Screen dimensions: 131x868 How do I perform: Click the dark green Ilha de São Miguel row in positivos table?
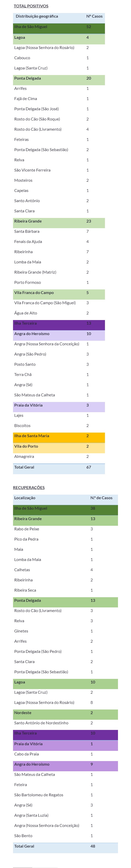tap(59, 27)
